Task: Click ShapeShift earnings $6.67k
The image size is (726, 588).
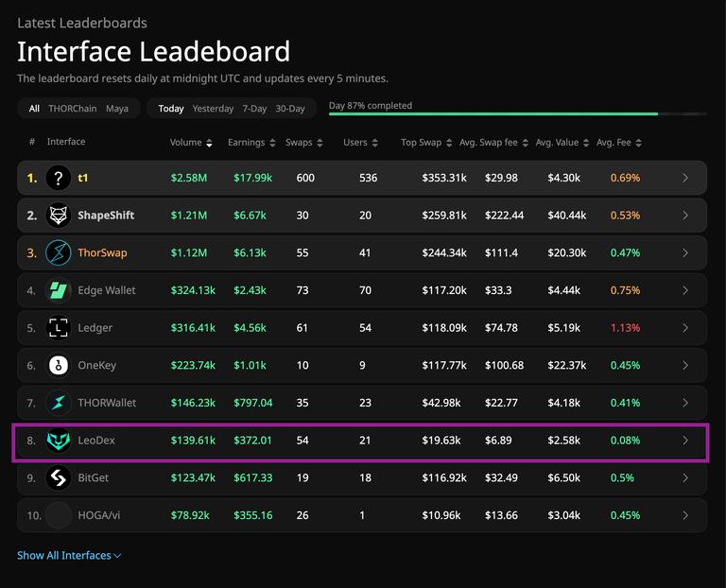Action: tap(250, 216)
